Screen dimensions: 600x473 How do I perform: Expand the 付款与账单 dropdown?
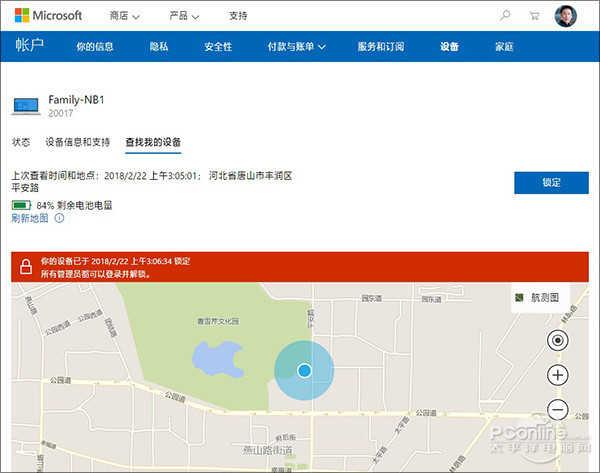[x=297, y=47]
